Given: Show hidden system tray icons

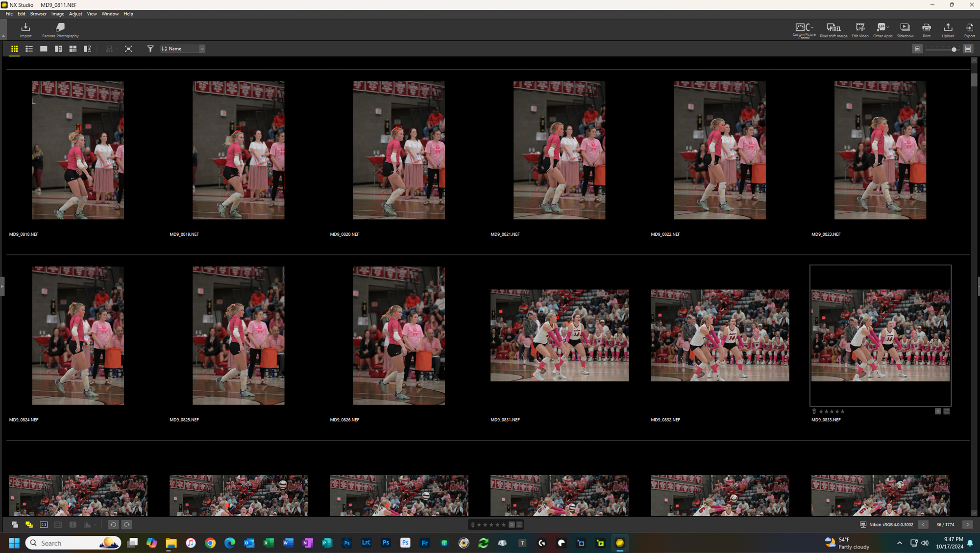Looking at the screenshot, I should coord(899,543).
